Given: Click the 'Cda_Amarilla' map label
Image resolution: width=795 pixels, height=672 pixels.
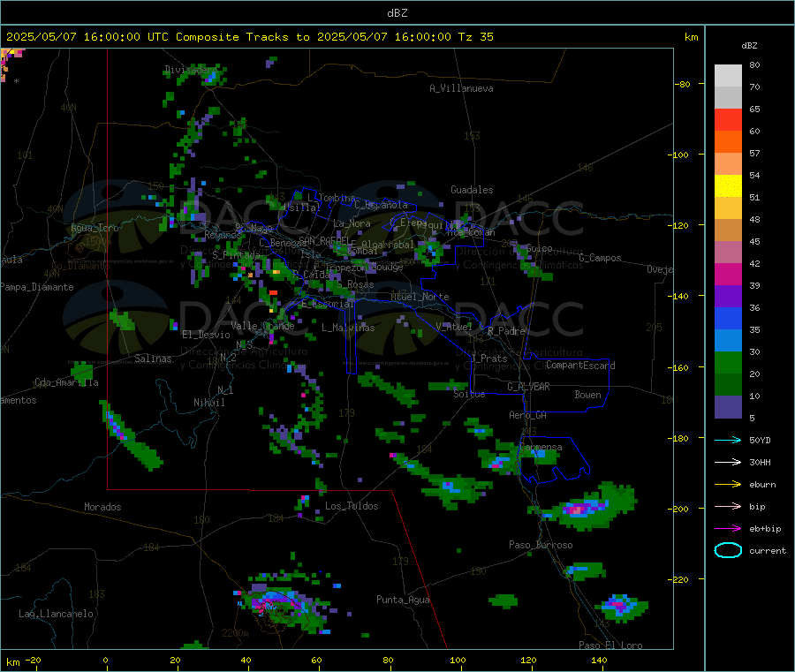Looking at the screenshot, I should click(x=66, y=382).
